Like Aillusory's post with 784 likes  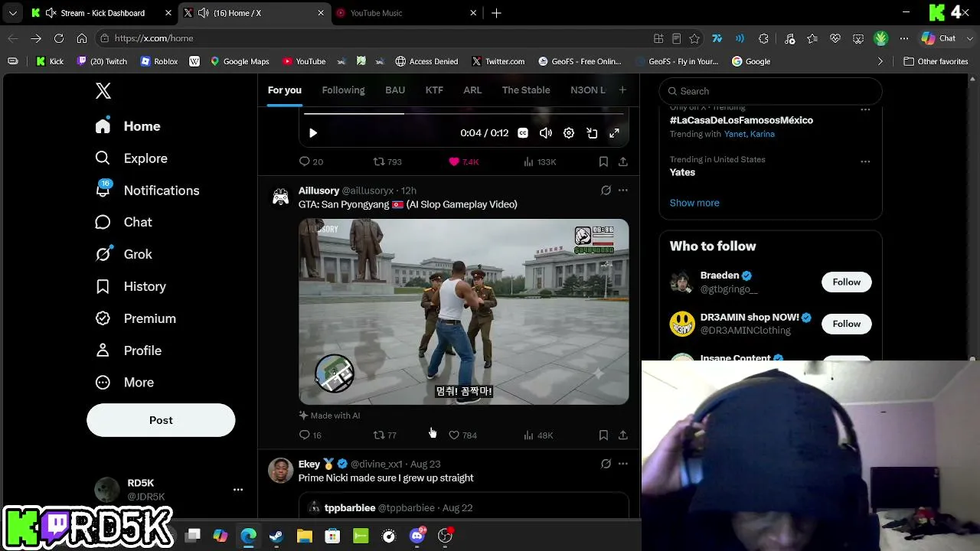[462, 435]
